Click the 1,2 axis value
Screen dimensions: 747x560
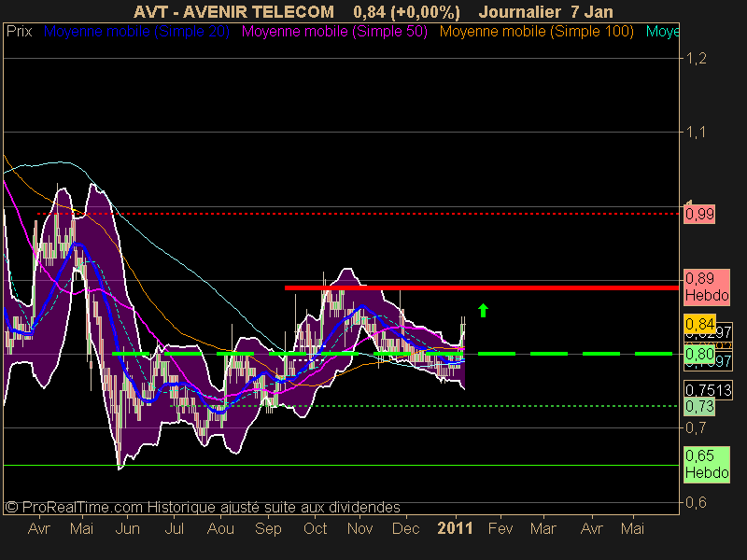(x=696, y=59)
